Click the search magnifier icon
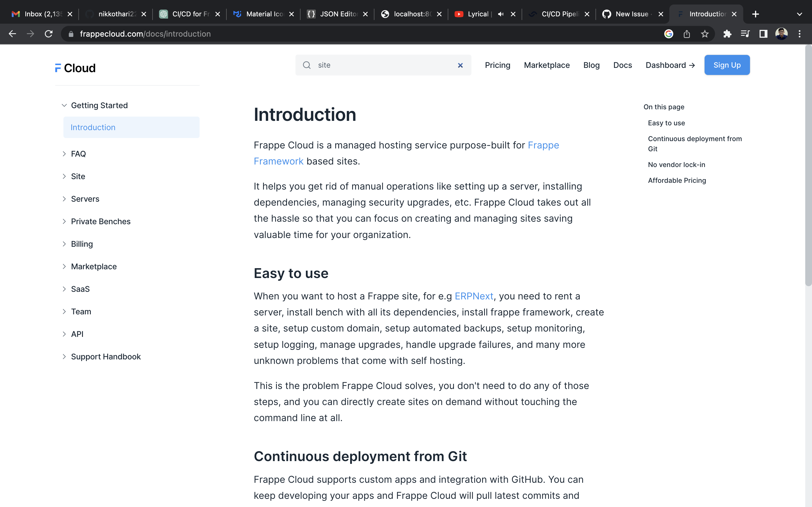This screenshot has height=507, width=812. tap(307, 65)
